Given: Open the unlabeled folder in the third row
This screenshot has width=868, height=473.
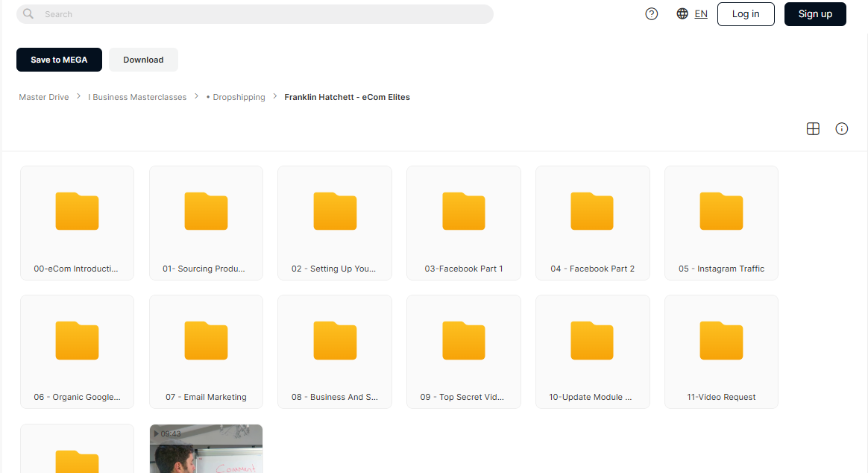Looking at the screenshot, I should 77,461.
